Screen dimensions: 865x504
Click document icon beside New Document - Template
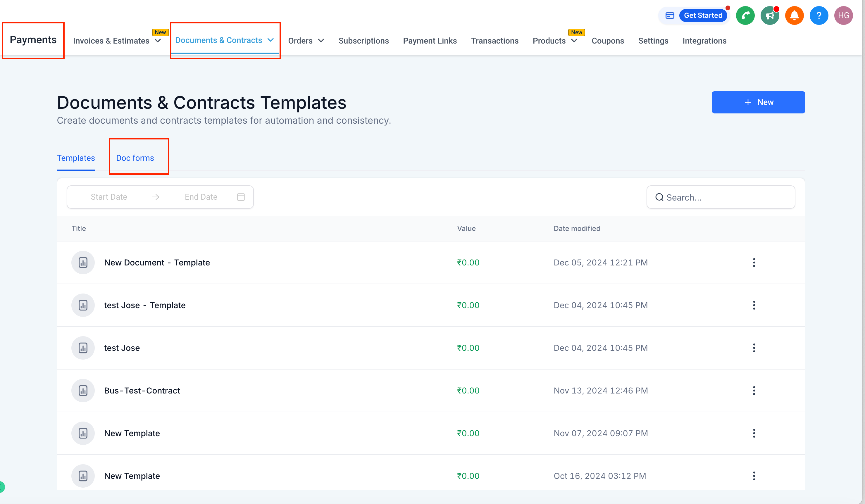(83, 263)
